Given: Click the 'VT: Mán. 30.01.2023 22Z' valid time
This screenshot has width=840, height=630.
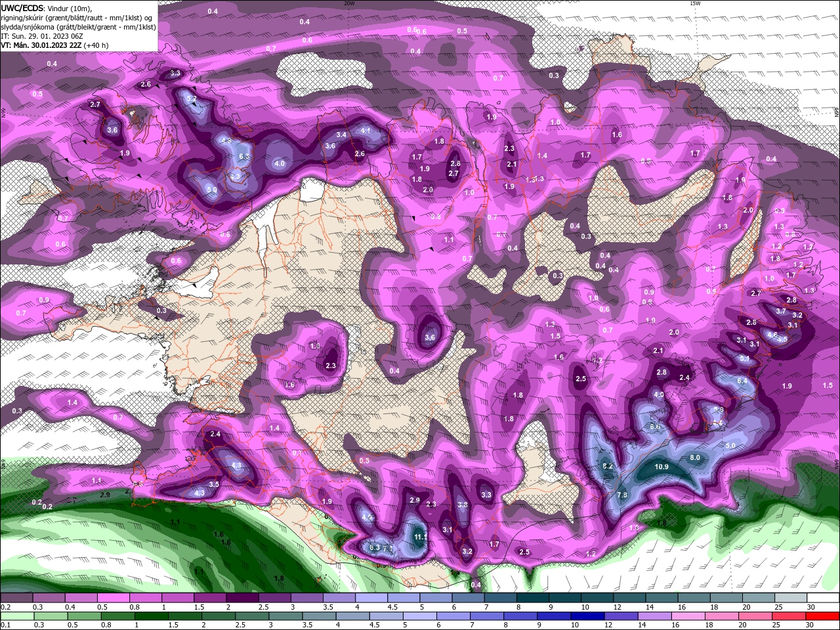Looking at the screenshot, I should point(40,45).
